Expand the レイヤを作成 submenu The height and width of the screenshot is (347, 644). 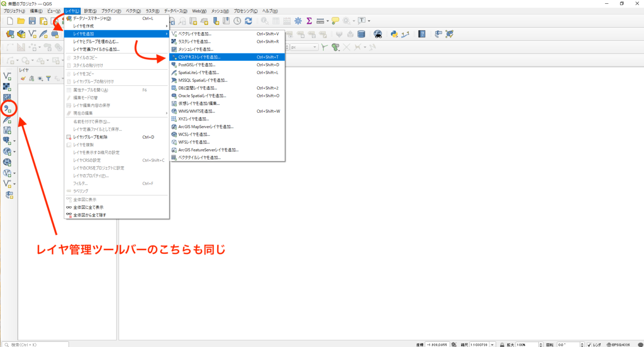pos(96,26)
